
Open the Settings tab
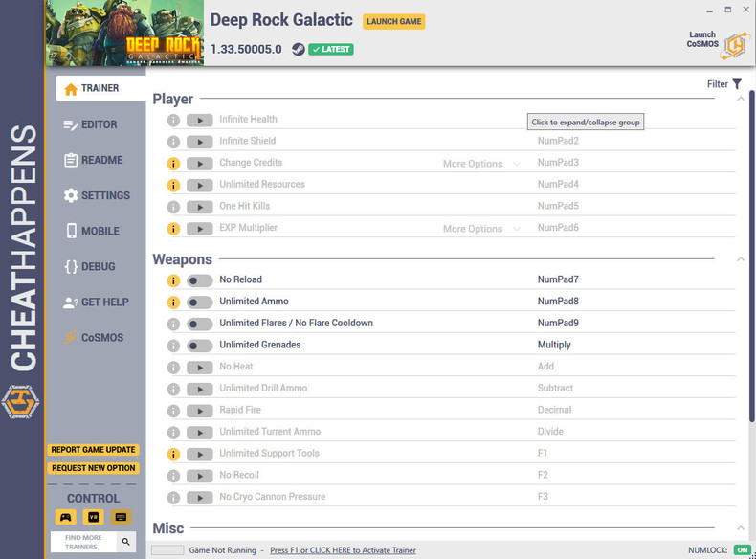click(x=97, y=195)
